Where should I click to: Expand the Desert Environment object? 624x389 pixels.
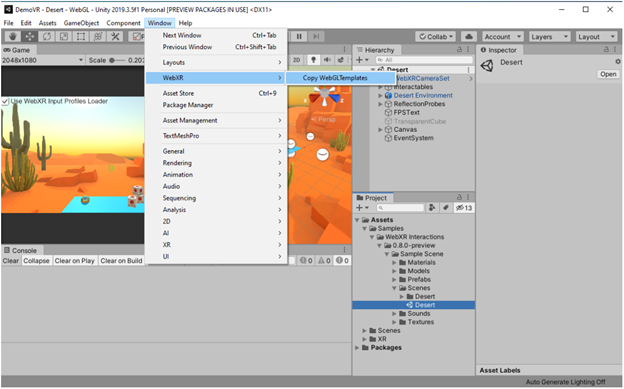coord(380,96)
